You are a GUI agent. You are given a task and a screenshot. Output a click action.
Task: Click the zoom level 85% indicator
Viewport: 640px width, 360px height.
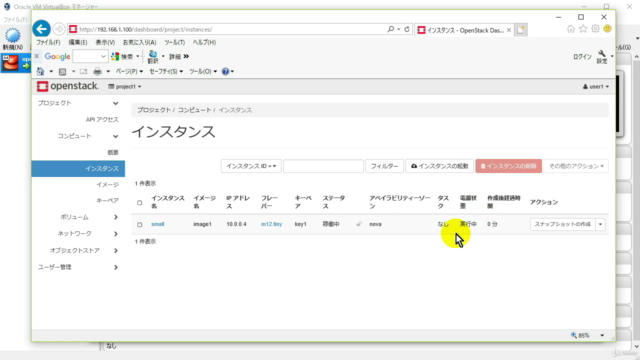[580, 335]
